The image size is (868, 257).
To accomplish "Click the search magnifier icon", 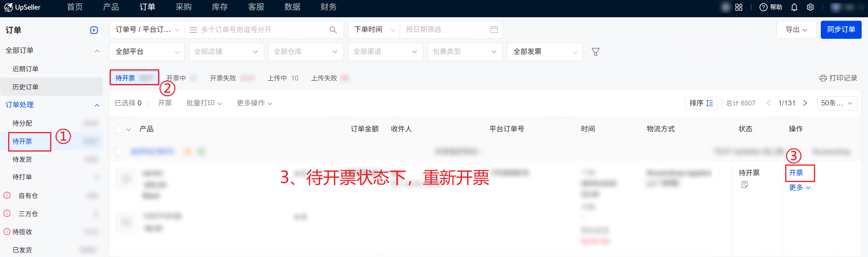I will (x=333, y=30).
